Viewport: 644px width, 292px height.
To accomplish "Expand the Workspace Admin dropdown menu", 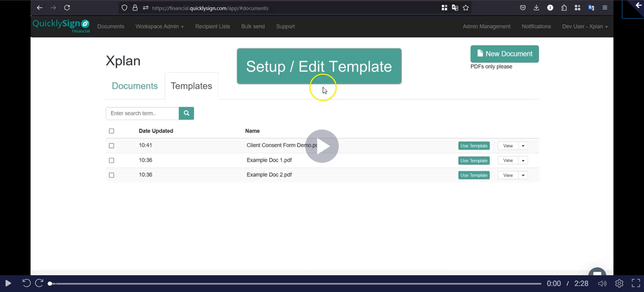I will [x=159, y=27].
